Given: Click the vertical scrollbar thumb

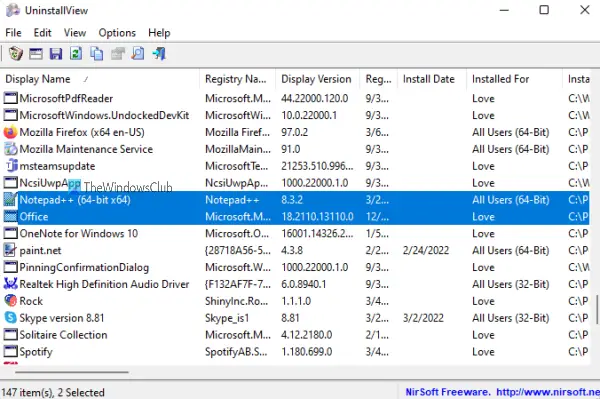Looking at the screenshot, I should 597,309.
